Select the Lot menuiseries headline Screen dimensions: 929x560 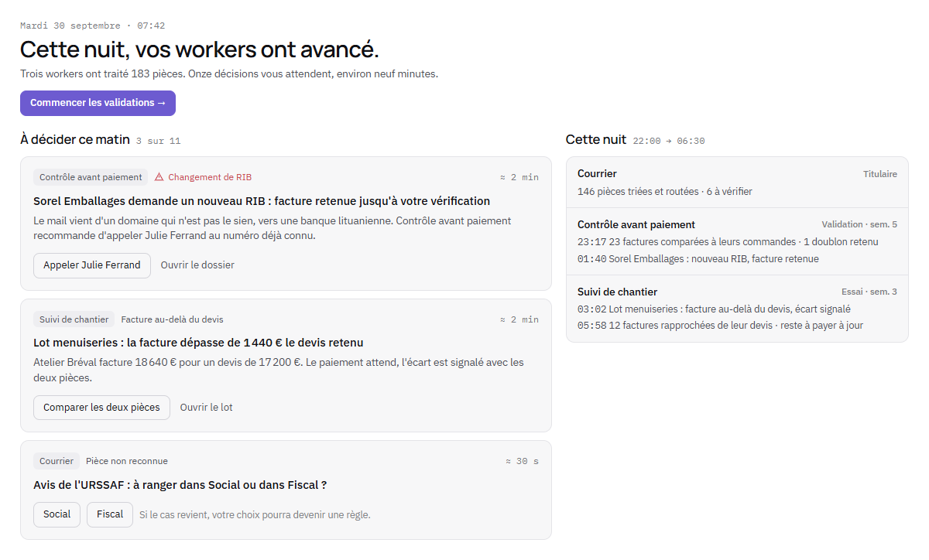pyautogui.click(x=198, y=343)
